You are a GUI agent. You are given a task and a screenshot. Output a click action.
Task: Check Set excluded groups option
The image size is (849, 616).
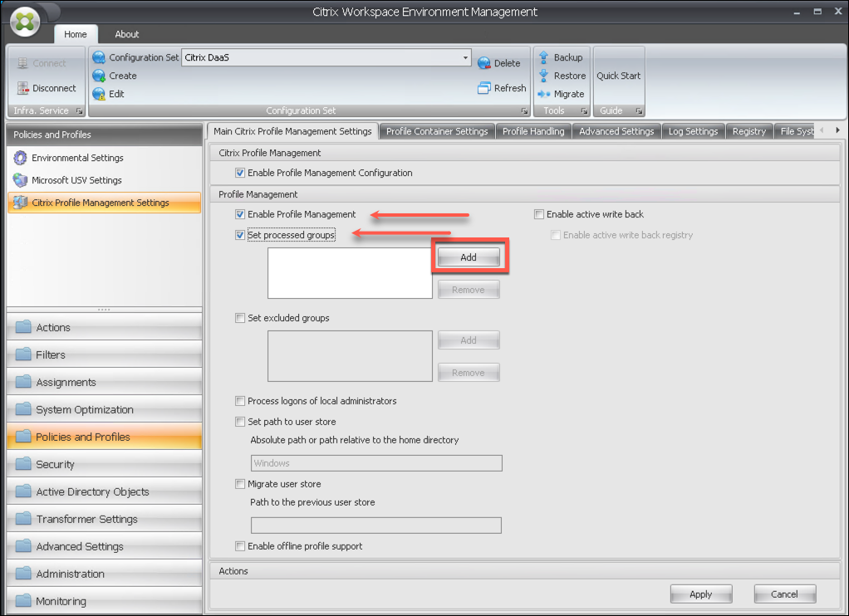(241, 318)
